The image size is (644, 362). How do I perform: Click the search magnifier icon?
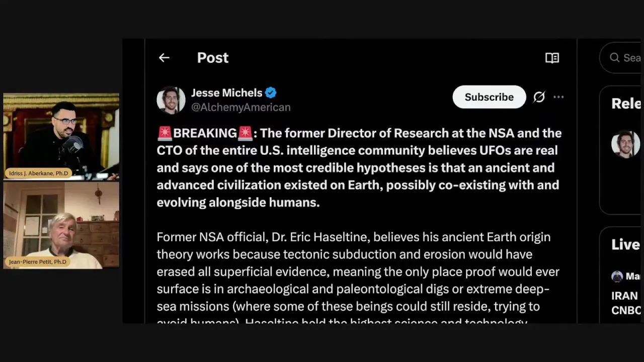pos(614,58)
